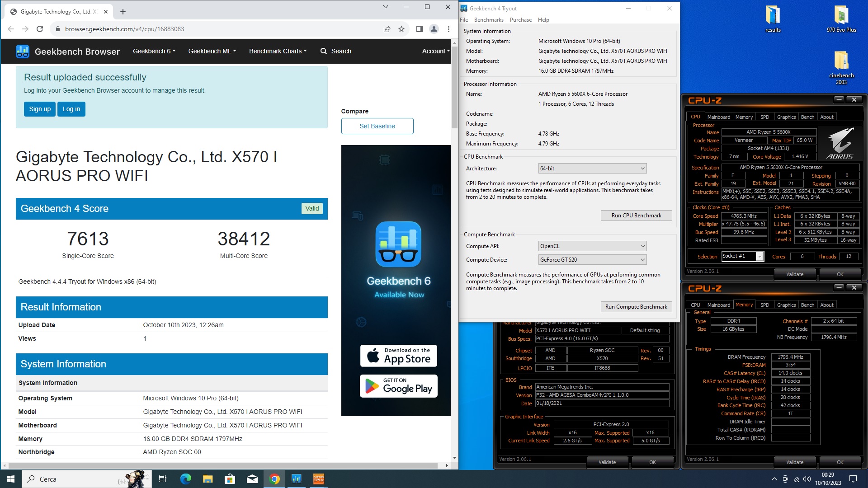The image size is (868, 488).
Task: Click the Sign up button
Action: tap(40, 109)
